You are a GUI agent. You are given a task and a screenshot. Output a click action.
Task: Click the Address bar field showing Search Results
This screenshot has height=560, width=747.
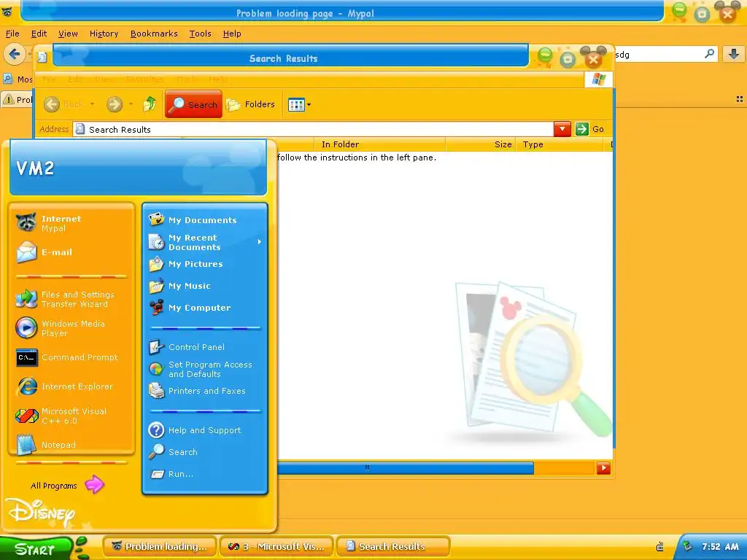(x=313, y=129)
